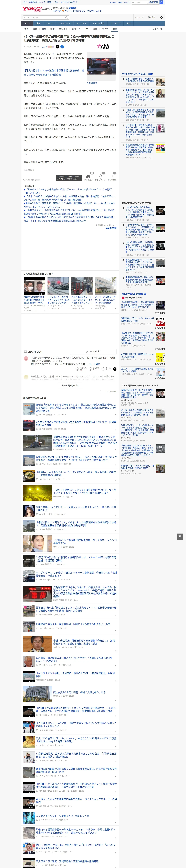Click the 学びがある reaction icon

[x=89, y=176]
